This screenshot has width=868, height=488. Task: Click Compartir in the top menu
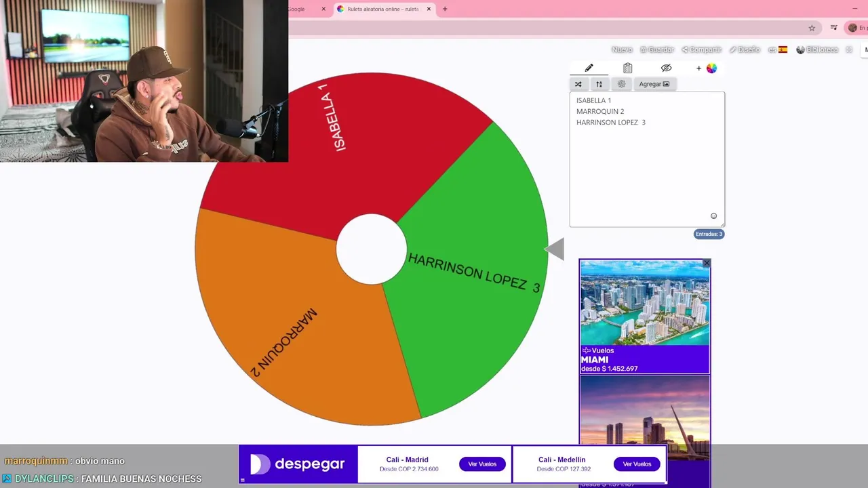tap(702, 49)
